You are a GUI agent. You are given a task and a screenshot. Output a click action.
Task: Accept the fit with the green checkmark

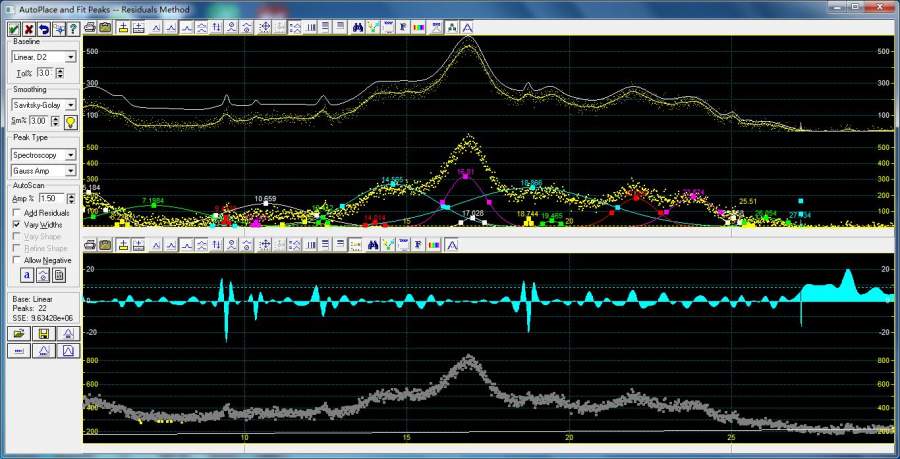pyautogui.click(x=13, y=29)
